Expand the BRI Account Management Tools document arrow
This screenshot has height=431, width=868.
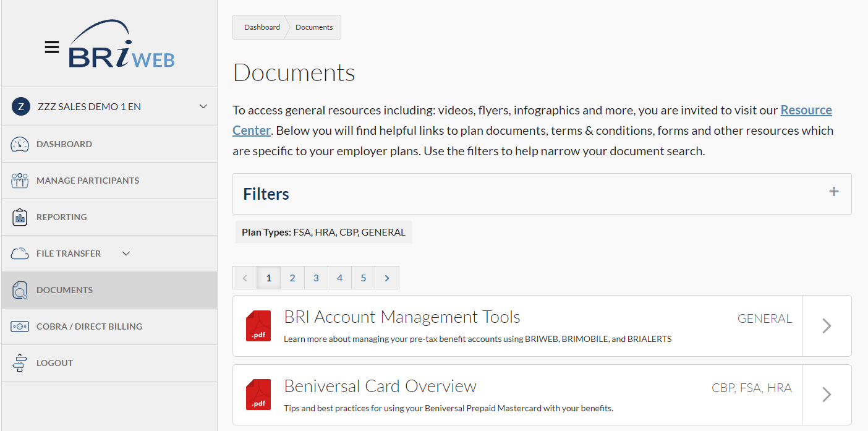(827, 326)
